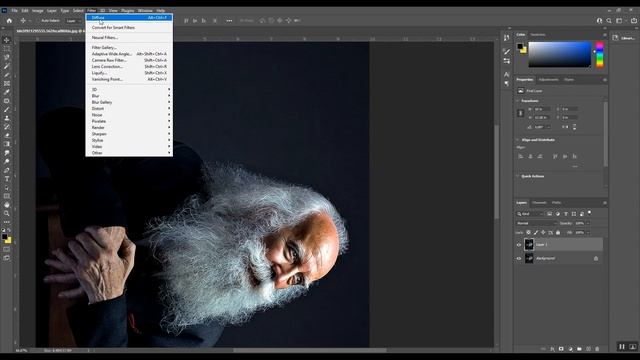Click the pause playback button
This screenshot has width=640, height=360.
622,347
